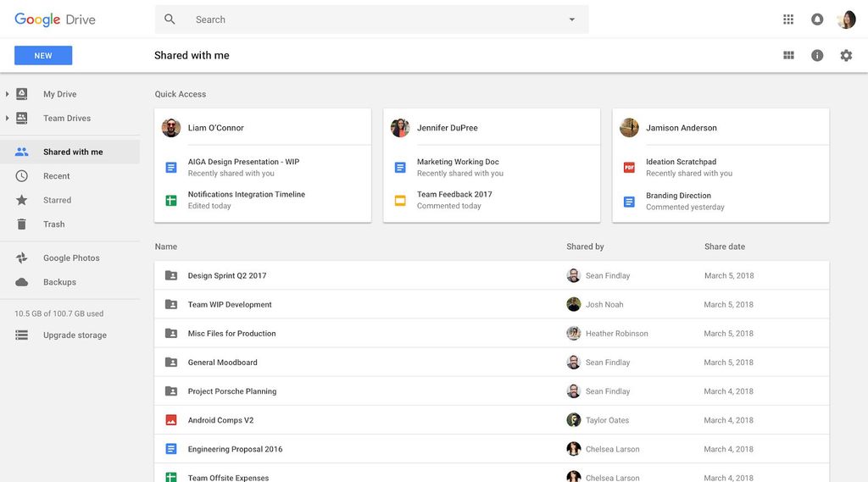This screenshot has width=868, height=482.
Task: Show details info panel
Action: click(x=817, y=55)
